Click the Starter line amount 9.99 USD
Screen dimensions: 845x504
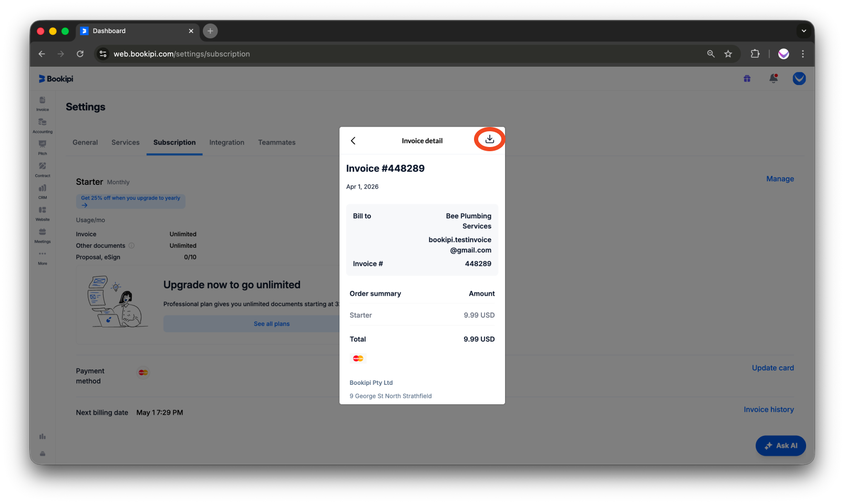pyautogui.click(x=479, y=316)
